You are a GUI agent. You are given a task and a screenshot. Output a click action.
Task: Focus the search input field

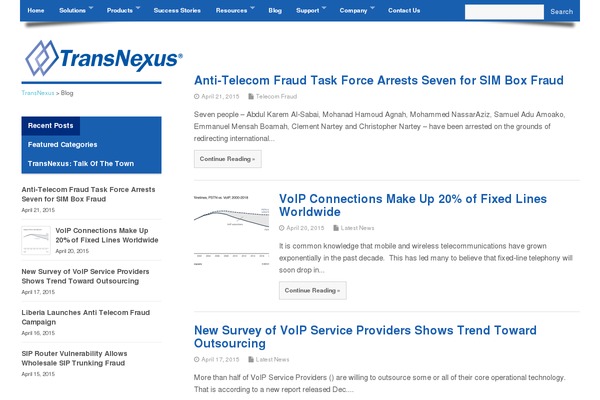(x=504, y=12)
